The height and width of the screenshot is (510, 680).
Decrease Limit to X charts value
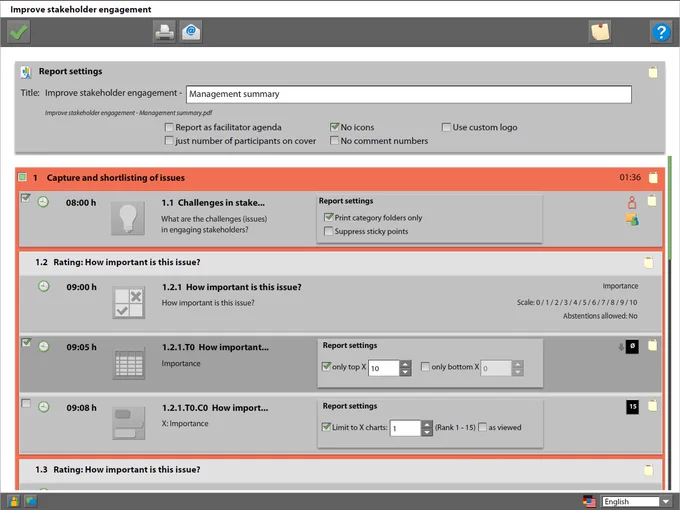(x=427, y=432)
